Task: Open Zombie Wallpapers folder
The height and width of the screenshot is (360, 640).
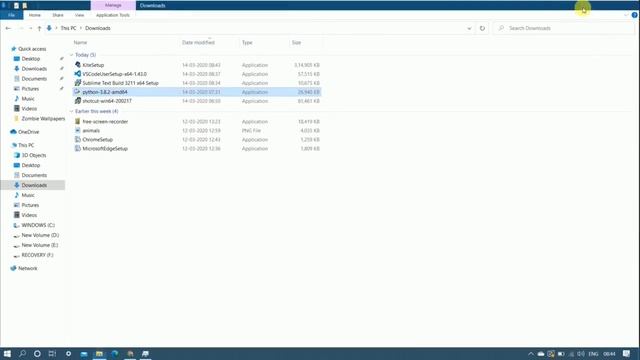Action: 43,118
